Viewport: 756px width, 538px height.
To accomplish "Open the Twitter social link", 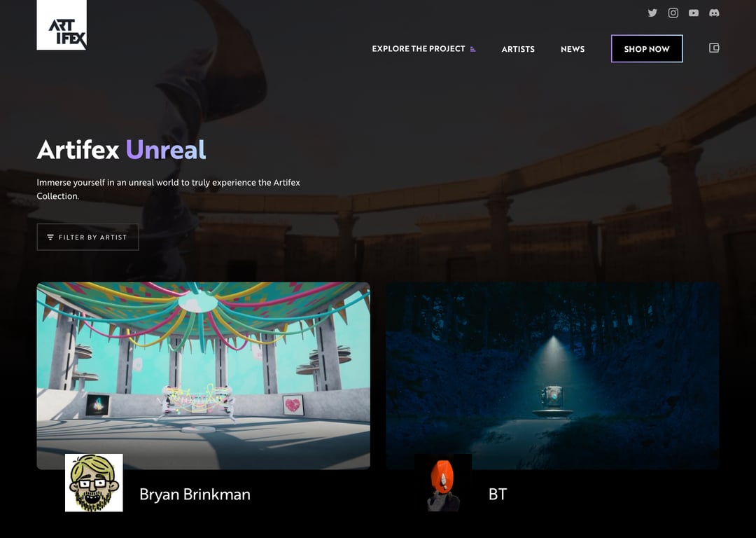I will click(x=652, y=13).
